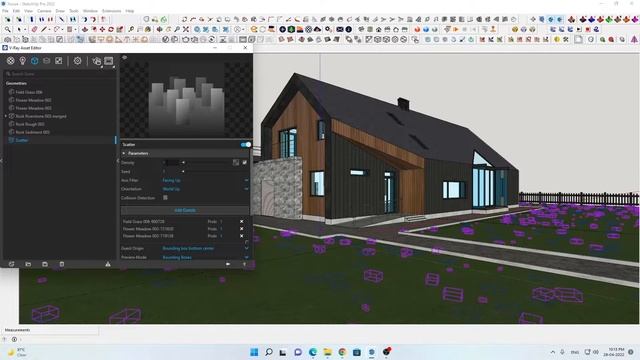Open the Materials category in the Asset Editor
The width and height of the screenshot is (640, 360).
click(11, 61)
